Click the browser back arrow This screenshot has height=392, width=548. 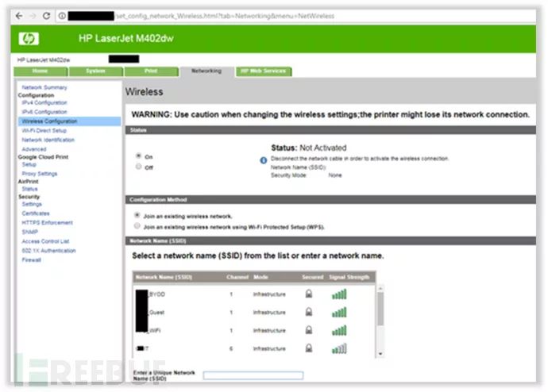[x=19, y=16]
